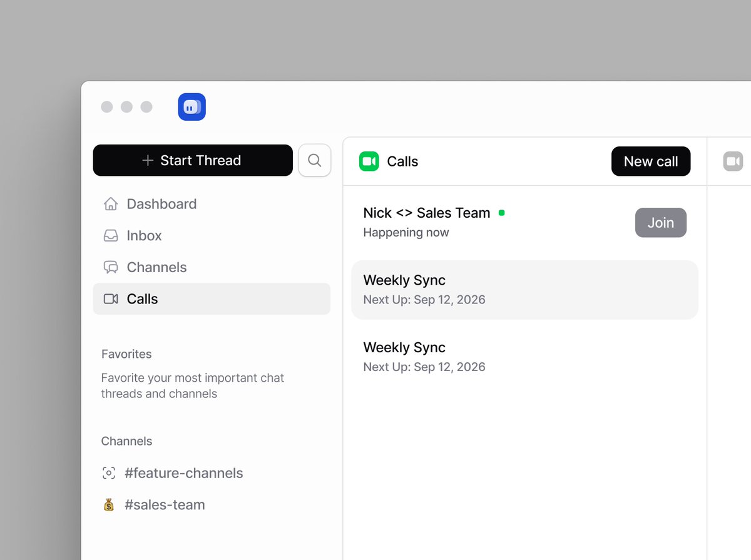This screenshot has height=560, width=751.
Task: Select the Nick <> Sales Team call row
Action: tap(524, 222)
